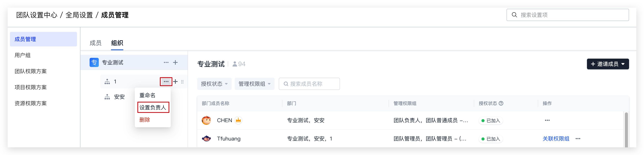This screenshot has width=644, height=155.
Task: Click the 部门成员名称 column header
Action: (x=216, y=103)
